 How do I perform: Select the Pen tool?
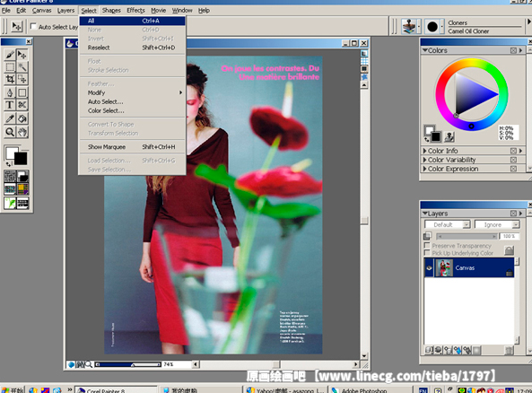click(10, 92)
